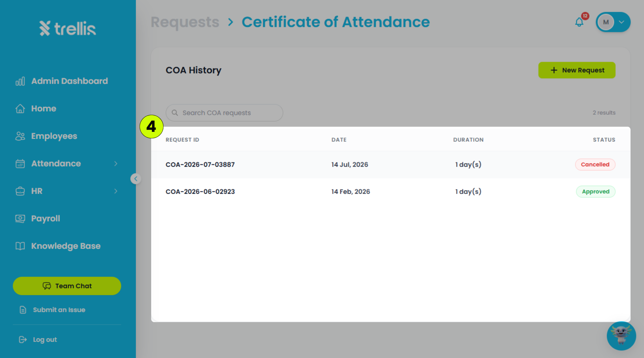
Task: Open request COA-2026-07-03887 row
Action: 391,165
